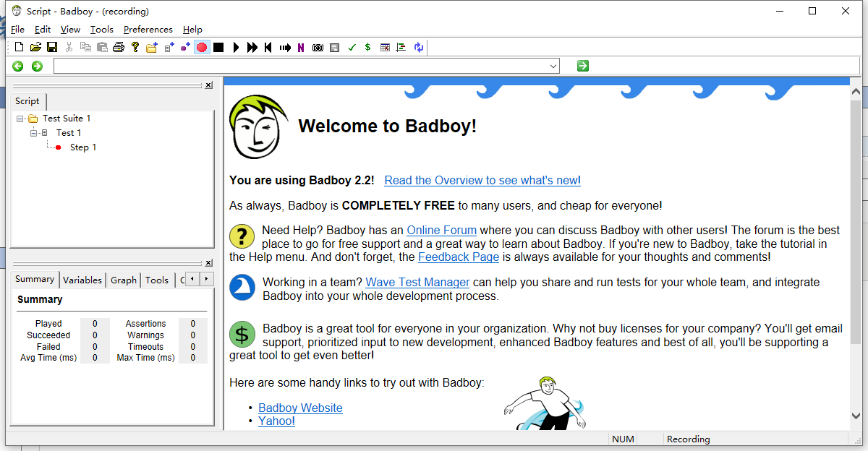Open help with the yellow question-mark icon
The height and width of the screenshot is (451, 868).
135,47
